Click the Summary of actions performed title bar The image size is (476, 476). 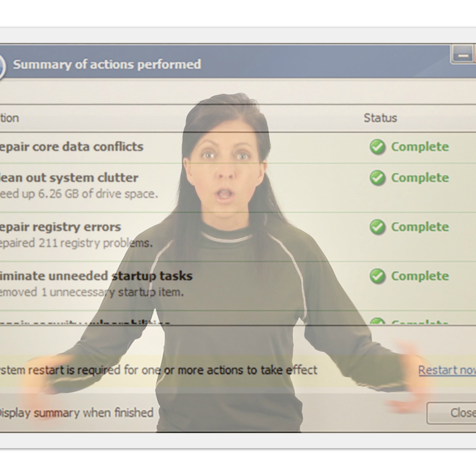point(107,65)
